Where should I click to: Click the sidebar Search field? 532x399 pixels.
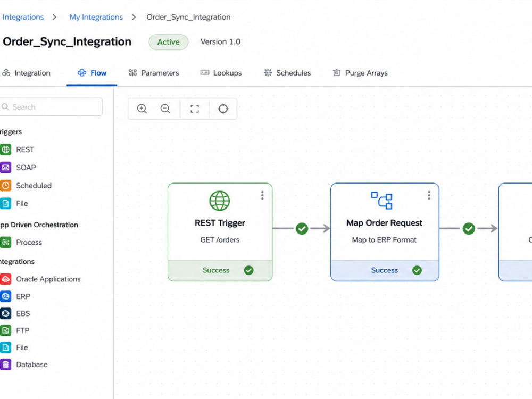(x=51, y=107)
